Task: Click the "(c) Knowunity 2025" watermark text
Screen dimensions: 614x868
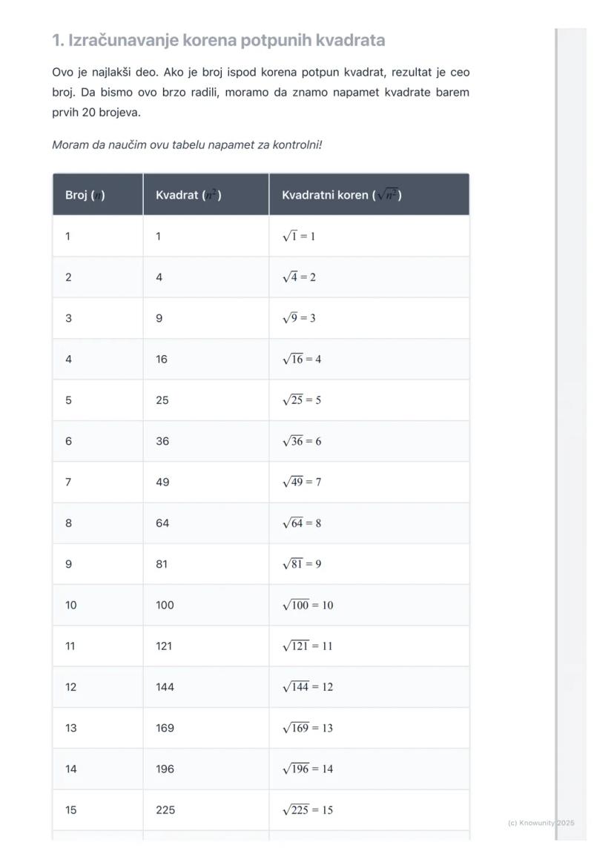Action: point(541,823)
